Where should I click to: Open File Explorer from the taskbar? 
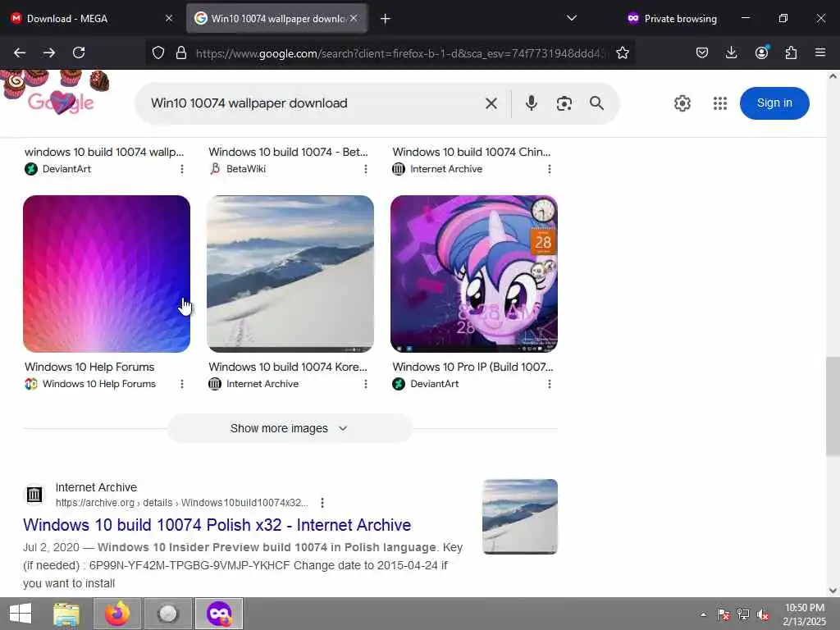[x=66, y=614]
